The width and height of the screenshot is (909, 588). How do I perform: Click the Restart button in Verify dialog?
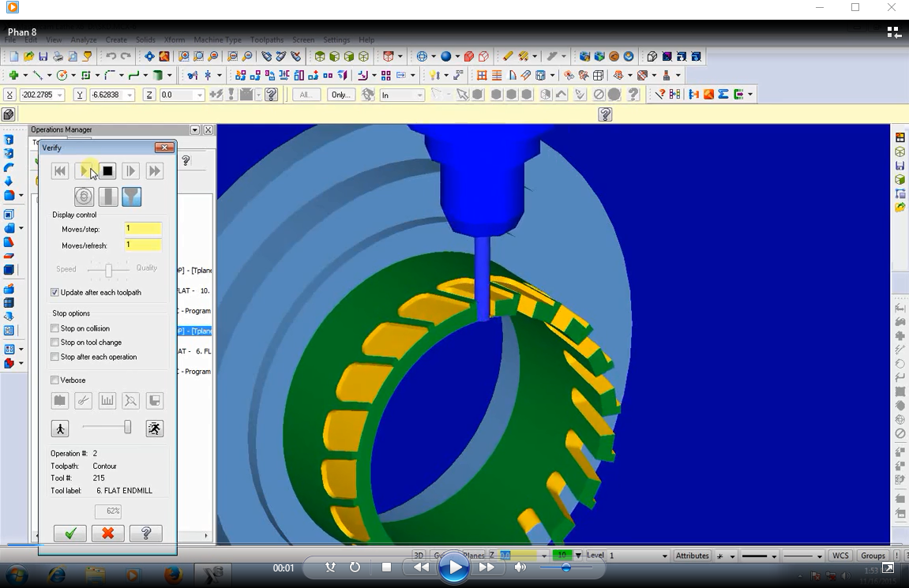tap(60, 171)
